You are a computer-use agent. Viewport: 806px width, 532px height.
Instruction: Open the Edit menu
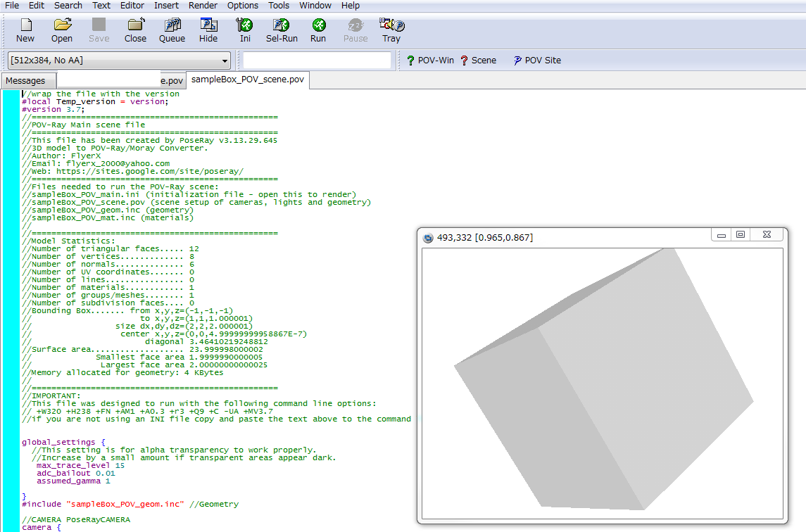[37, 5]
